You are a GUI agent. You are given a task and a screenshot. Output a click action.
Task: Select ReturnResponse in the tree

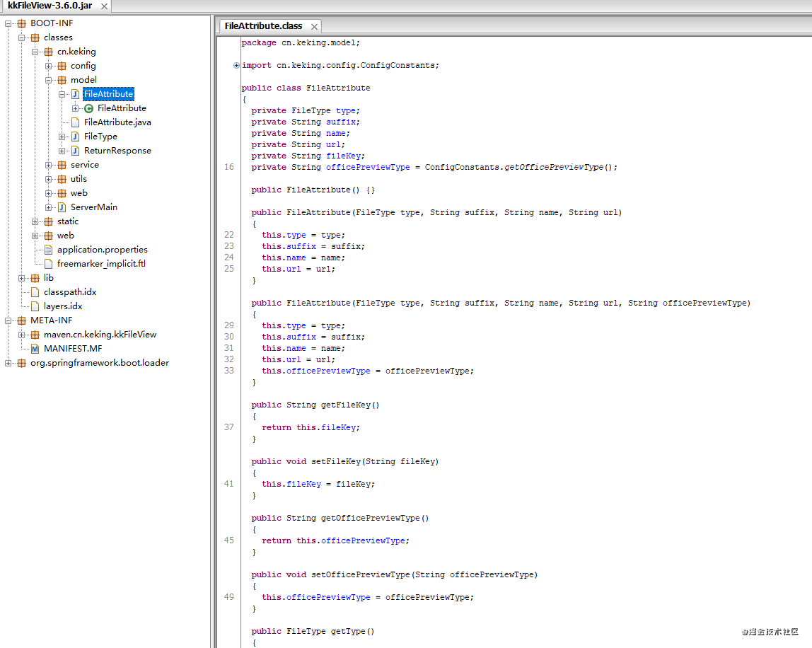click(x=117, y=151)
